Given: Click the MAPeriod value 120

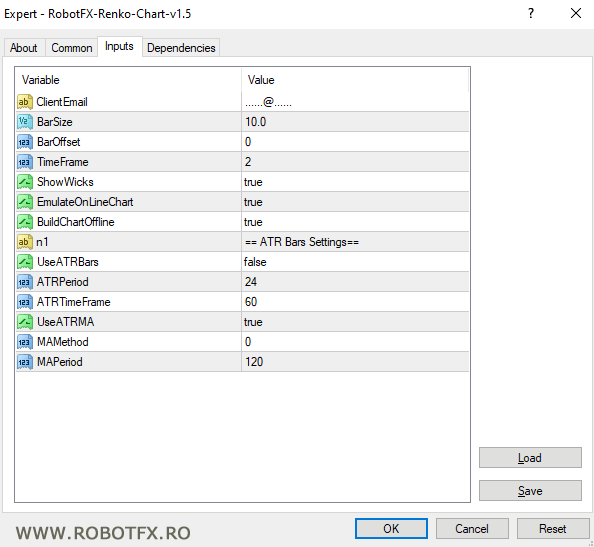Looking at the screenshot, I should pyautogui.click(x=254, y=362).
